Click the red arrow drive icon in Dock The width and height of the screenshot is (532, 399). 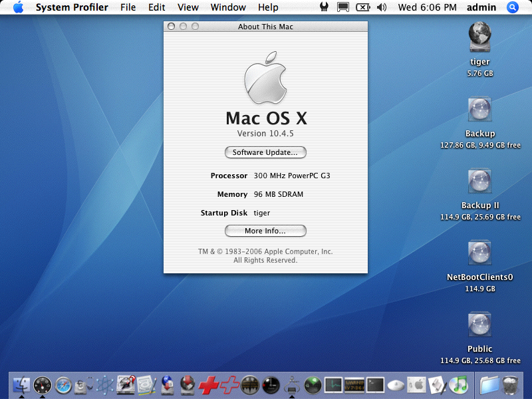pos(188,386)
